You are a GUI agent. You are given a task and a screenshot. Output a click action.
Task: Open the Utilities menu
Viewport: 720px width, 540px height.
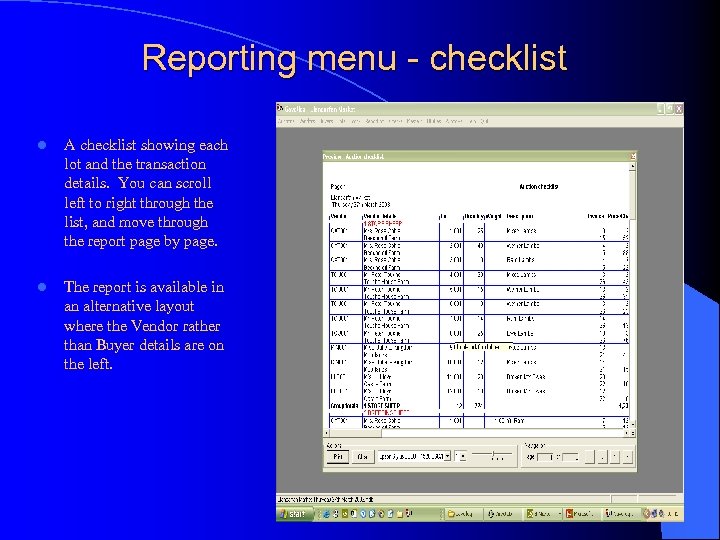(x=433, y=121)
